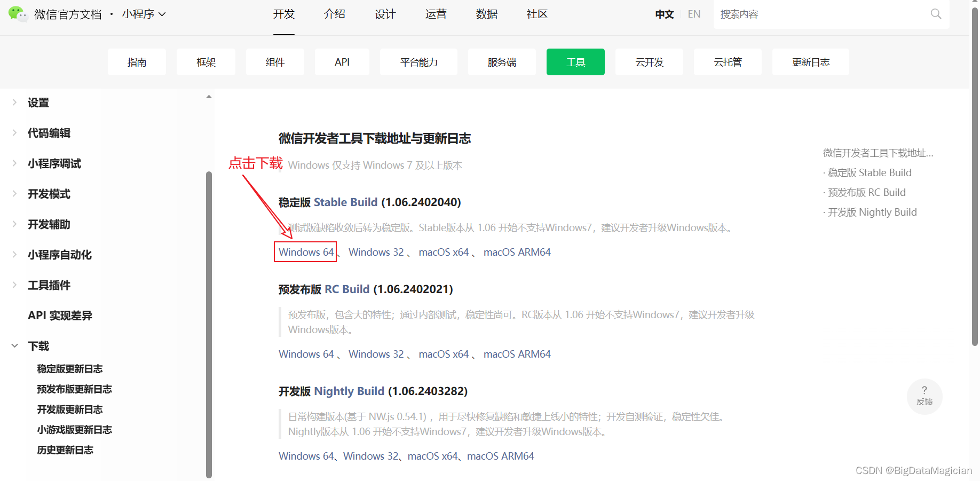This screenshot has width=980, height=481.
Task: Expand the 设置 sidebar section
Action: [14, 102]
